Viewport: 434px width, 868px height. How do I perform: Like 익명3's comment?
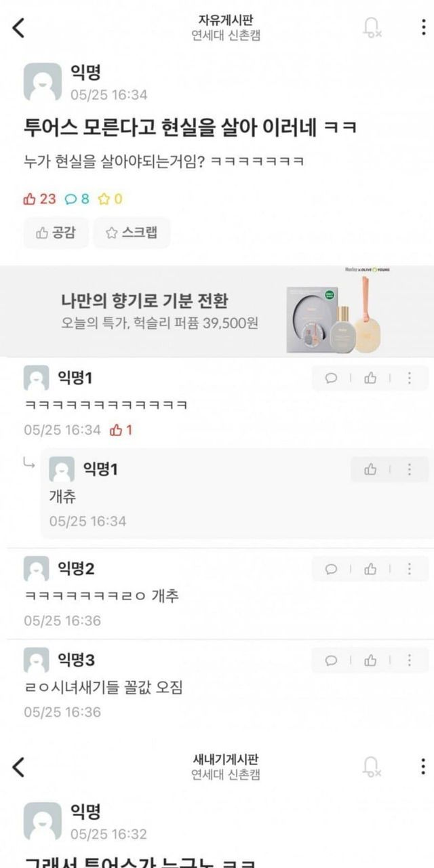click(x=370, y=660)
